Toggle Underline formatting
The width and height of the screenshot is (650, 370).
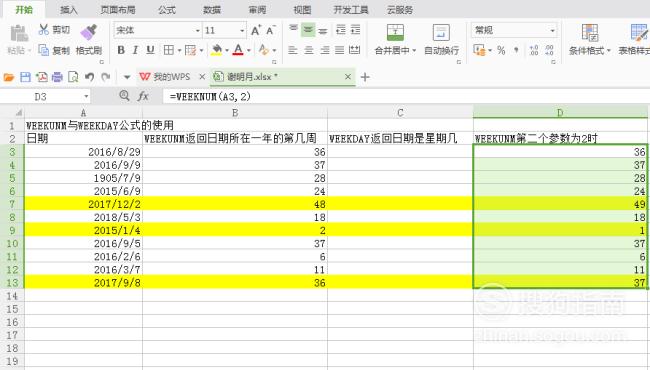tap(150, 50)
